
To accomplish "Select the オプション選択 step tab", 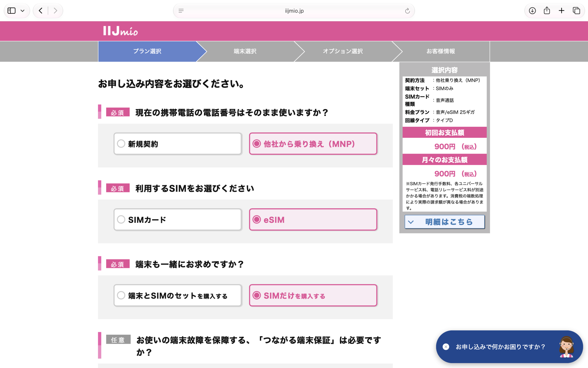I will click(343, 51).
